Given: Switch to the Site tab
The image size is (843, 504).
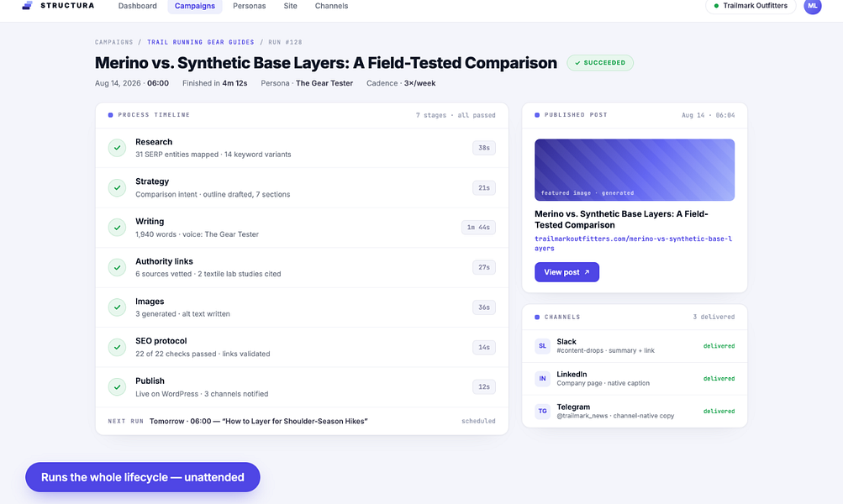Looking at the screenshot, I should 290,6.
